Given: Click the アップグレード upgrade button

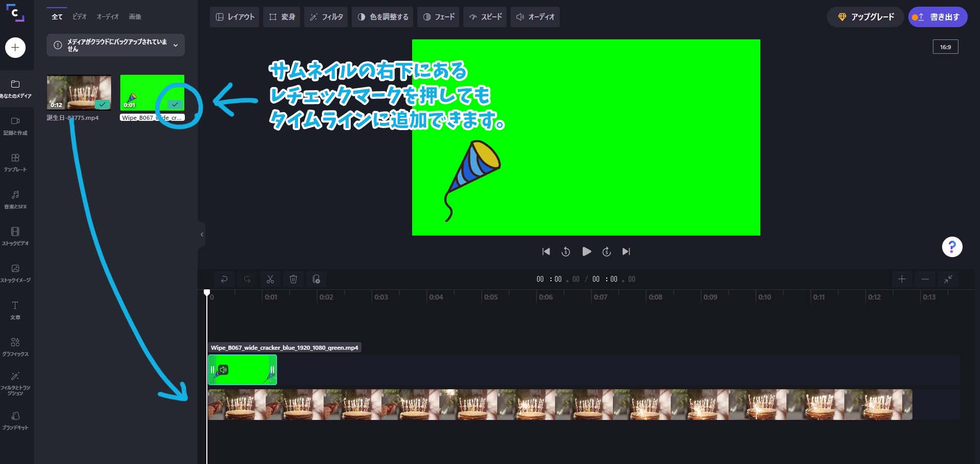Looking at the screenshot, I should point(865,17).
